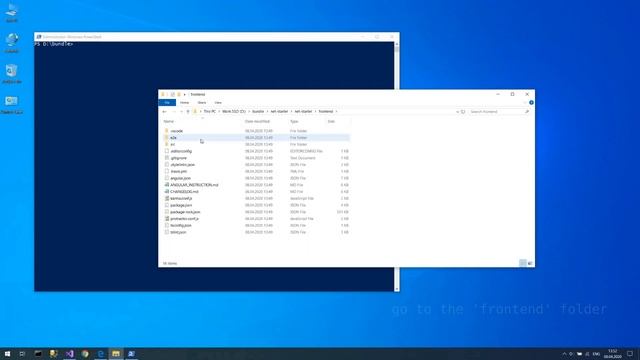Refresh the frontend folder listing
Screen dimensions: 640x360
463,111
